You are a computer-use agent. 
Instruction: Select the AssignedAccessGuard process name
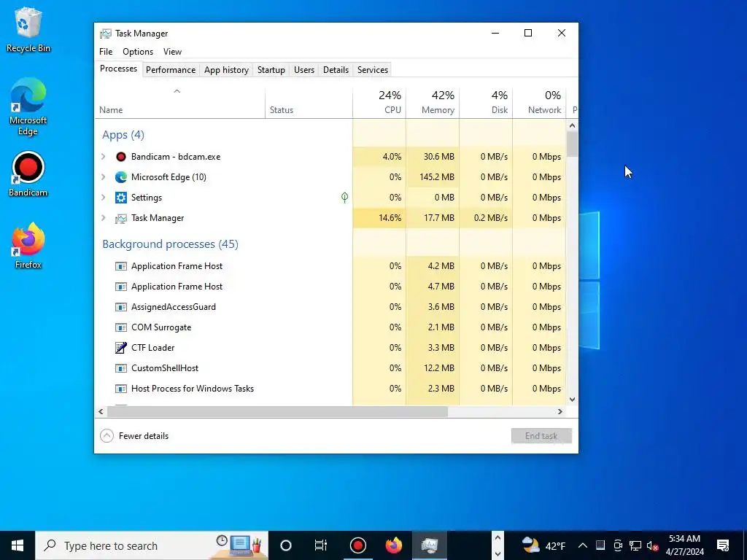pyautogui.click(x=174, y=307)
